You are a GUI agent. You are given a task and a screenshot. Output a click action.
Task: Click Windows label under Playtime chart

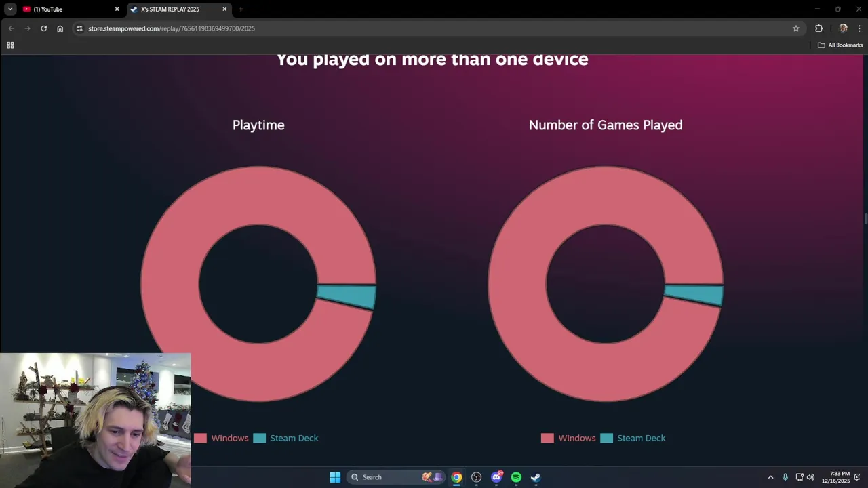230,438
